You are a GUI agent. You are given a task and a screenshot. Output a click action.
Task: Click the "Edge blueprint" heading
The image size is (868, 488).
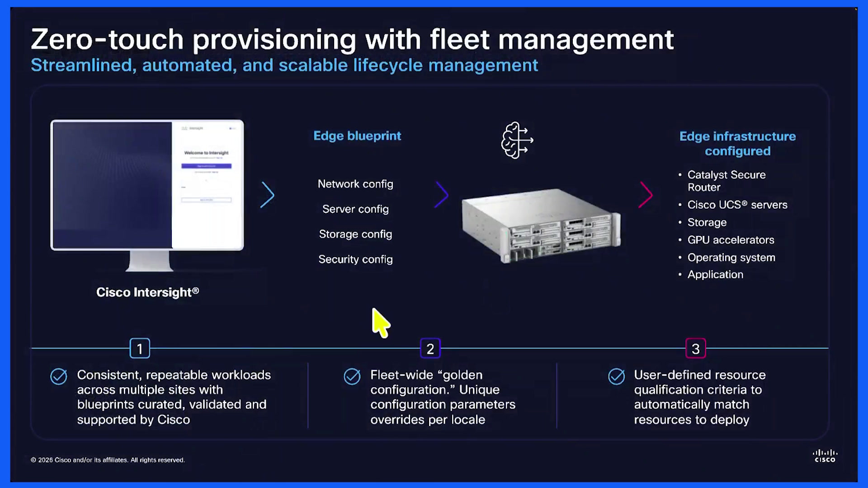357,136
